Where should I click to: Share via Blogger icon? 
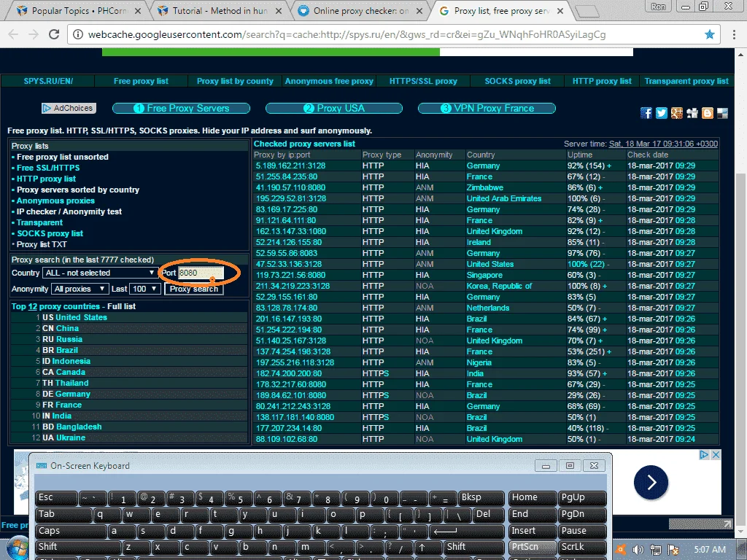[708, 113]
